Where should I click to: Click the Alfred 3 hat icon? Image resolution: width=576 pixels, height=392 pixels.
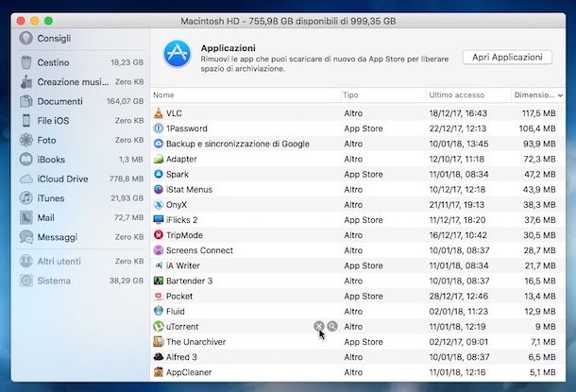point(159,357)
